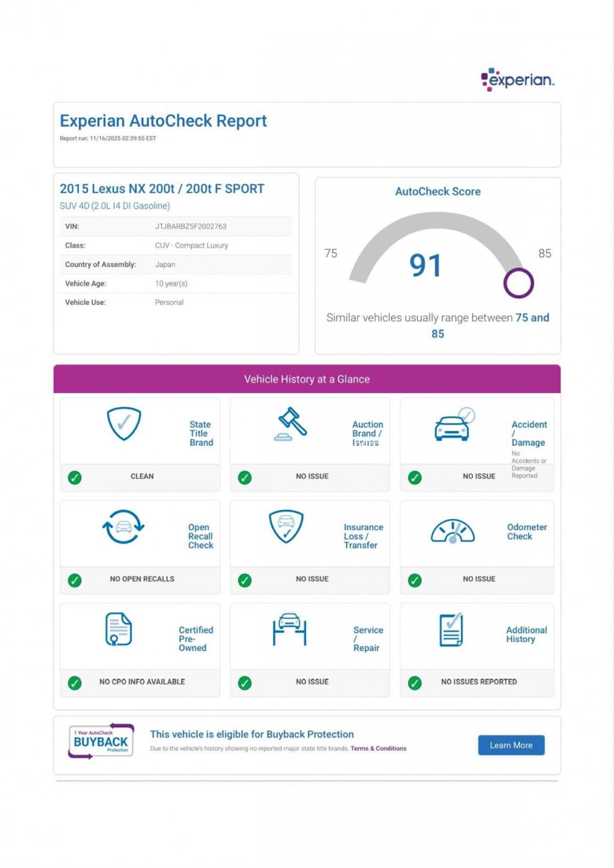Click the Learn More button
Viewport: 614px width, 868px height.
pos(511,745)
